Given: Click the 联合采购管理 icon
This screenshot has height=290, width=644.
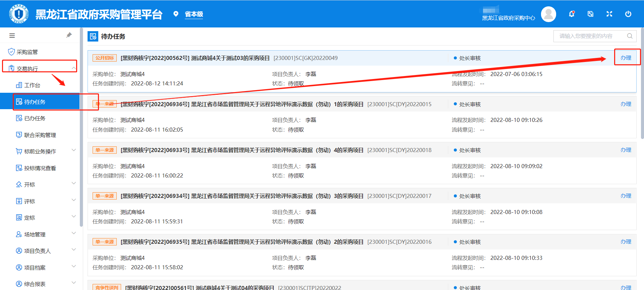Looking at the screenshot, I should 19,135.
